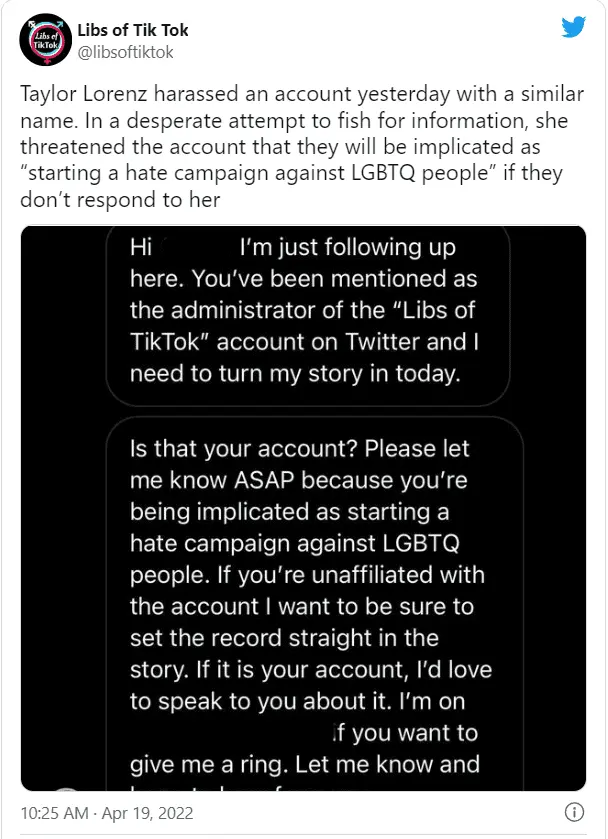Screen dimensions: 608x839
Task: Click the tweet info circle icon
Action: click(575, 811)
